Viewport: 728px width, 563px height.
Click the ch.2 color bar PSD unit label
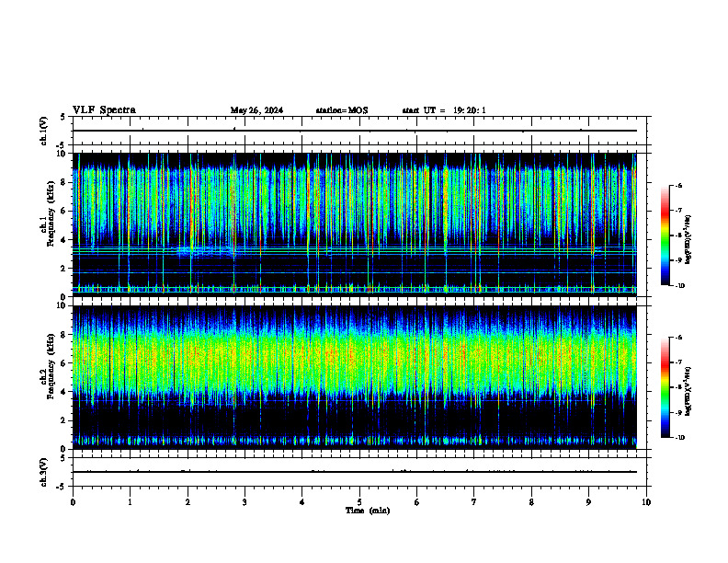point(688,392)
